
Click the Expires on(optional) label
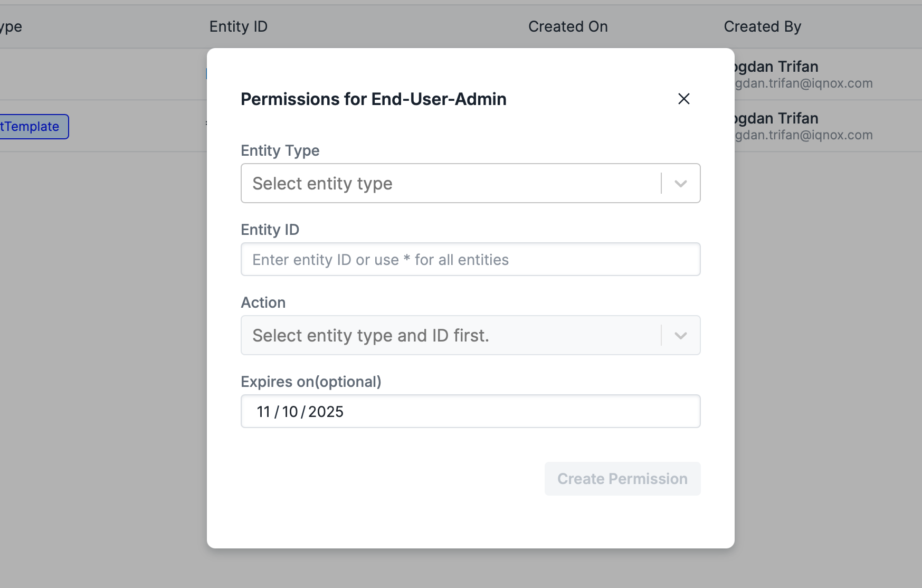click(311, 382)
